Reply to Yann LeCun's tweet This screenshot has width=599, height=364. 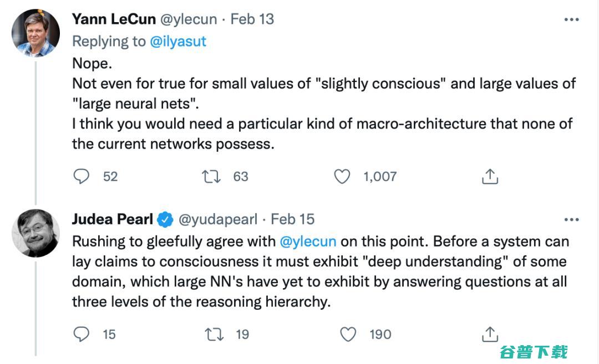pos(82,176)
